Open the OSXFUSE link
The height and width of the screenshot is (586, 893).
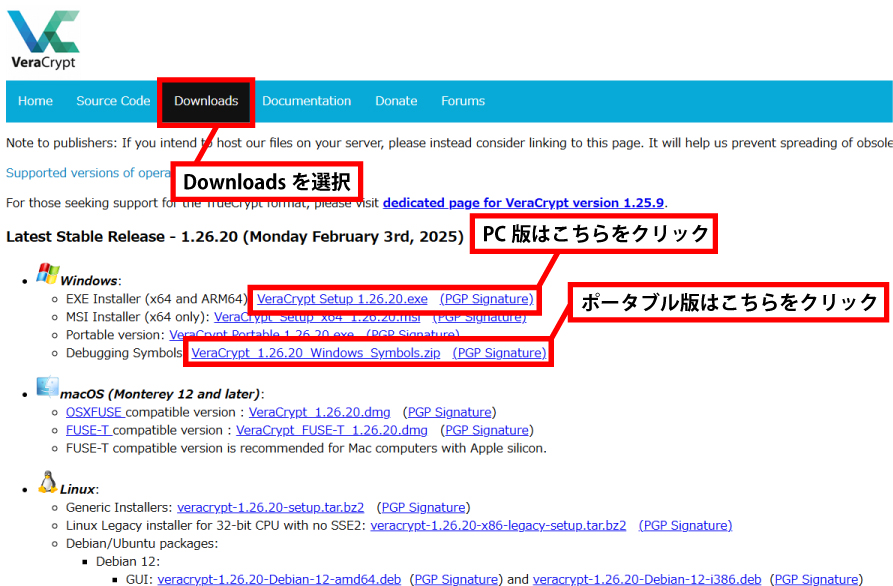click(x=94, y=412)
